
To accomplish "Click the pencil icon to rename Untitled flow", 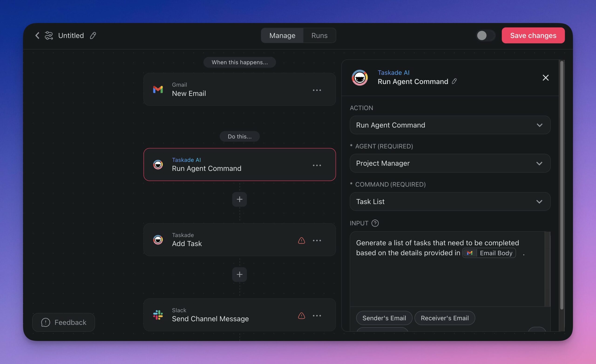I will click(x=93, y=35).
